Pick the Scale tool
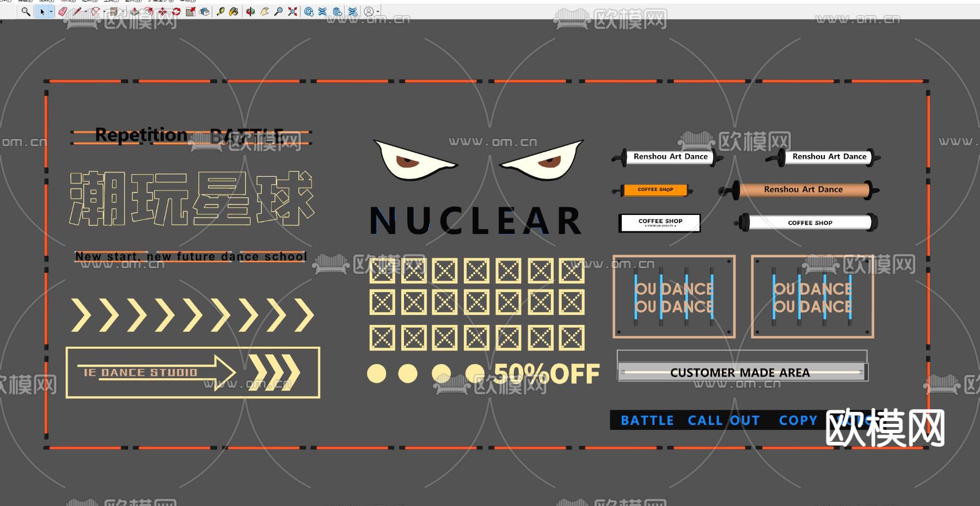Image resolution: width=980 pixels, height=506 pixels. (190, 11)
